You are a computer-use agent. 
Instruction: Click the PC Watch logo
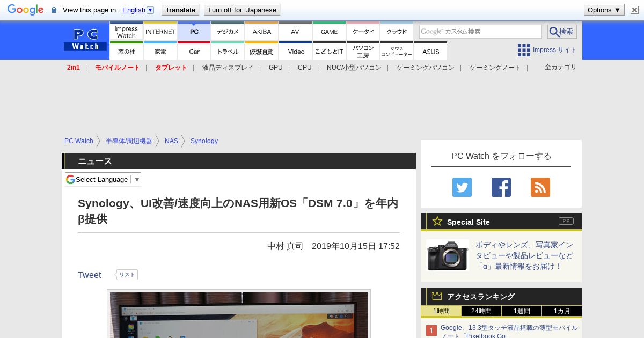tap(85, 40)
